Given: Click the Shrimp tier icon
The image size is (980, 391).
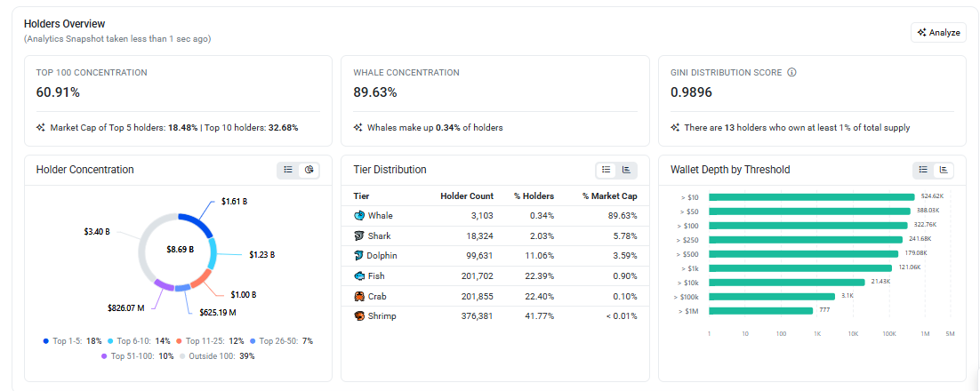Looking at the screenshot, I should click(x=358, y=316).
